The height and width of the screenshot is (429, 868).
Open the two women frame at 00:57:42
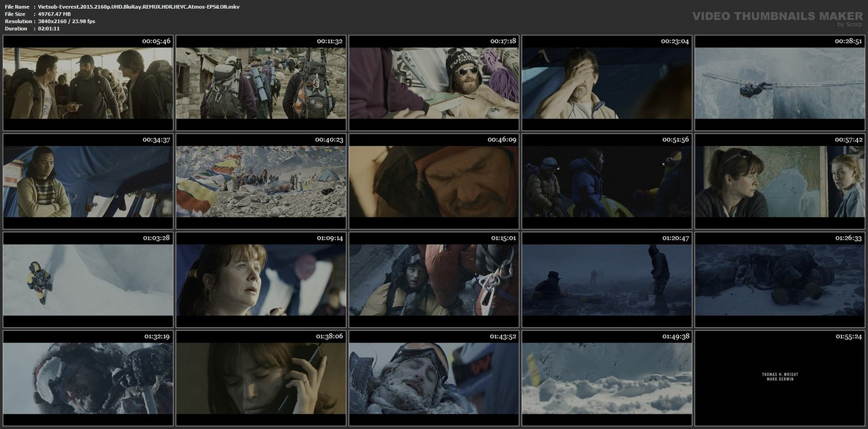click(x=780, y=181)
